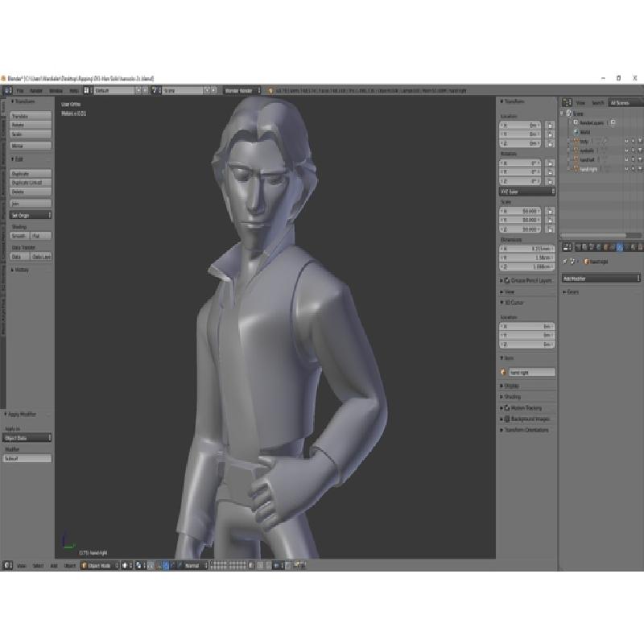
Task: Expand the History panel
Action: [x=20, y=270]
